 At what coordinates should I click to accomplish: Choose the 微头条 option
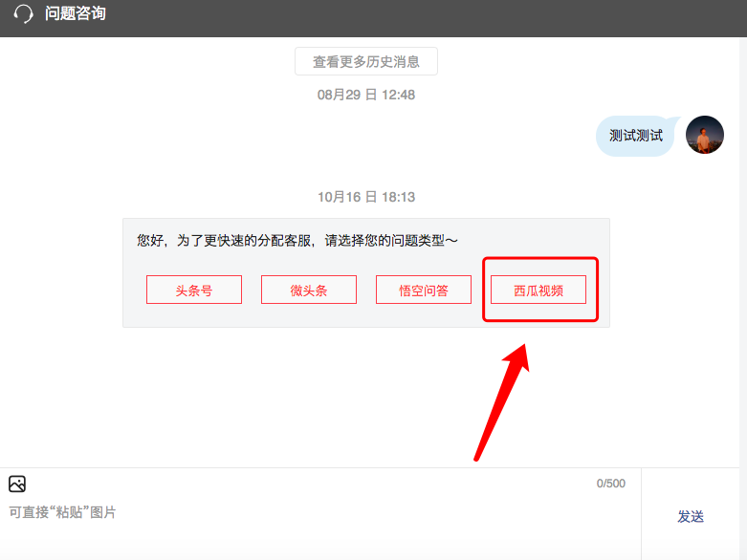click(x=309, y=290)
